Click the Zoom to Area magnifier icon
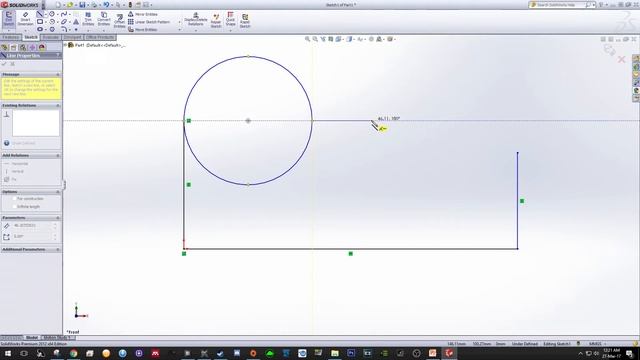The width and height of the screenshot is (640, 360). (x=315, y=39)
